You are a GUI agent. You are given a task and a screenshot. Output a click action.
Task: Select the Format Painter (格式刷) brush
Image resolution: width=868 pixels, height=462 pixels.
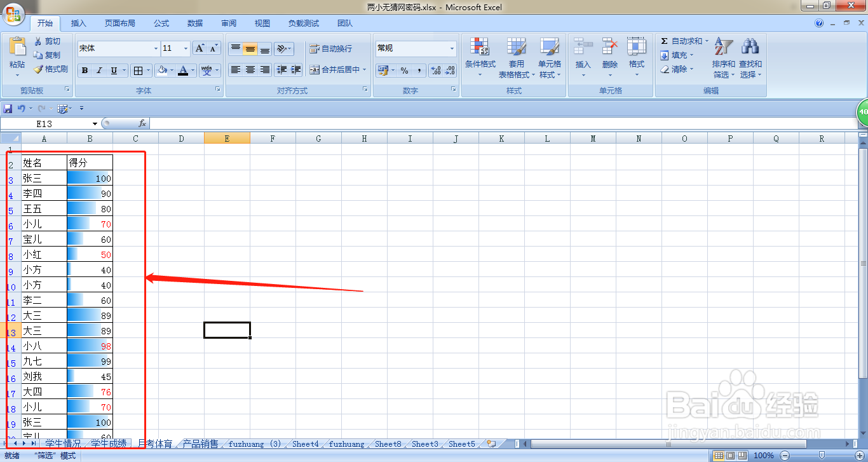37,69
